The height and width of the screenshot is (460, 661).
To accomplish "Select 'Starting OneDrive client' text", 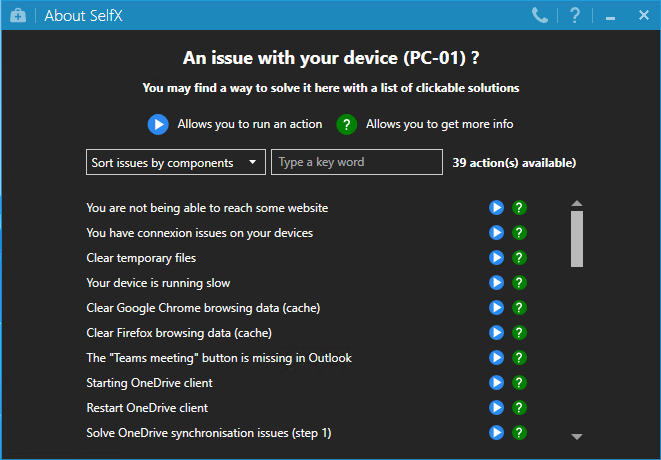I will tap(149, 383).
